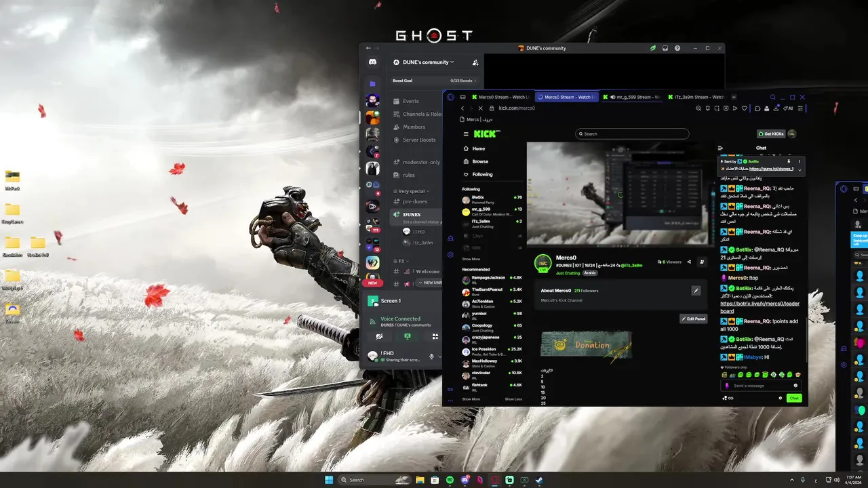The height and width of the screenshot is (488, 868).
Task: Stop screen sharing in Discord voice panel
Action: (x=408, y=336)
